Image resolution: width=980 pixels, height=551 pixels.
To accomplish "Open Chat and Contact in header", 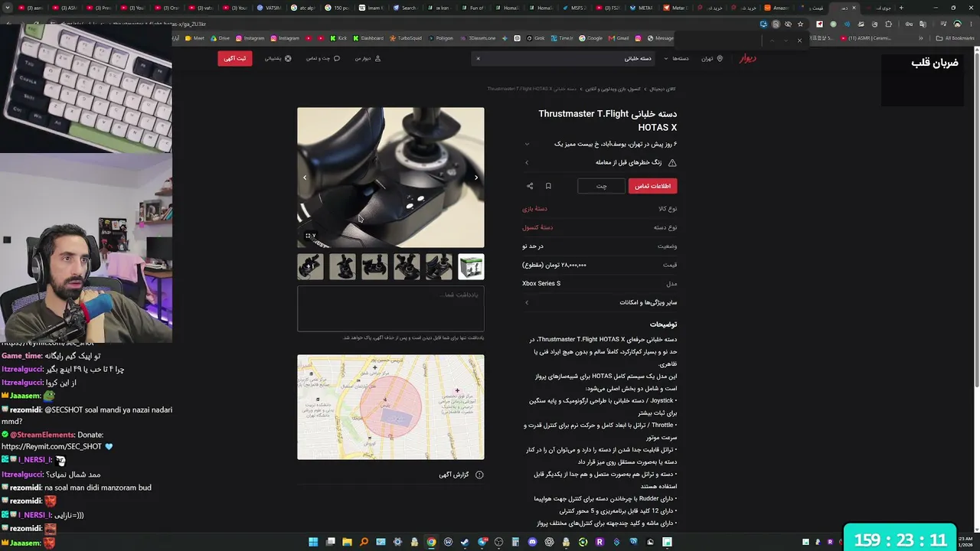I will click(323, 58).
